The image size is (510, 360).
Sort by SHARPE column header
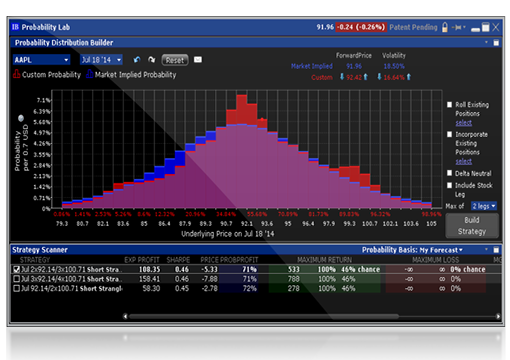[178, 260]
